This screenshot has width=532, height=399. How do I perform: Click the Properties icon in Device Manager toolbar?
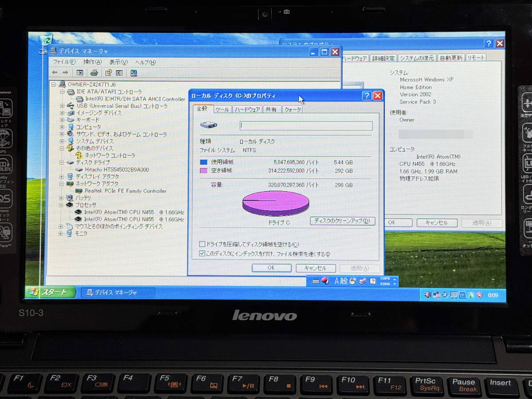tap(108, 73)
